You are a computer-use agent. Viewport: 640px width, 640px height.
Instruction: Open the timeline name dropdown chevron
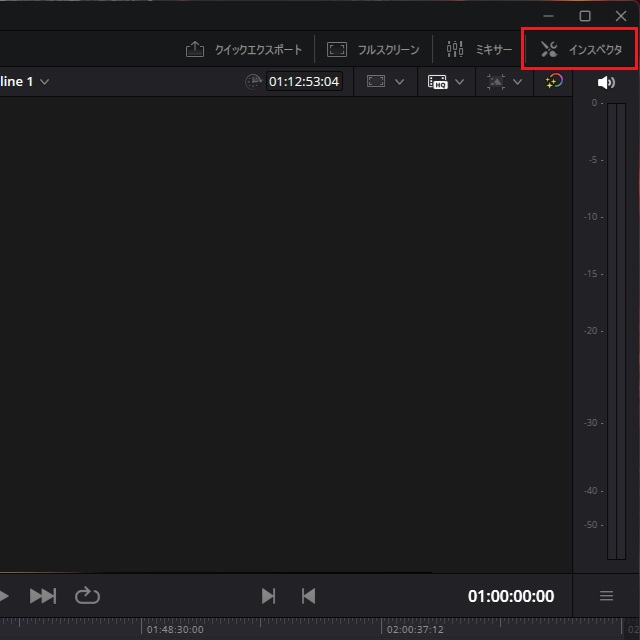45,82
